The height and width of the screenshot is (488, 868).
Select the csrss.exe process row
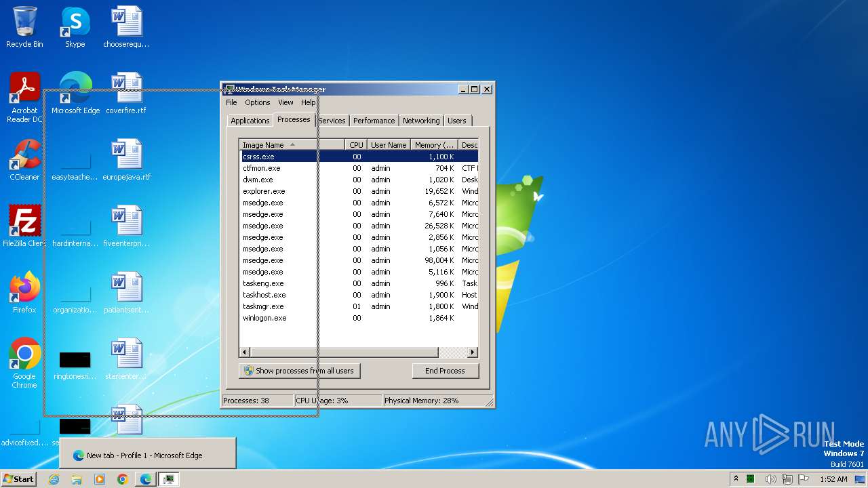click(x=359, y=157)
